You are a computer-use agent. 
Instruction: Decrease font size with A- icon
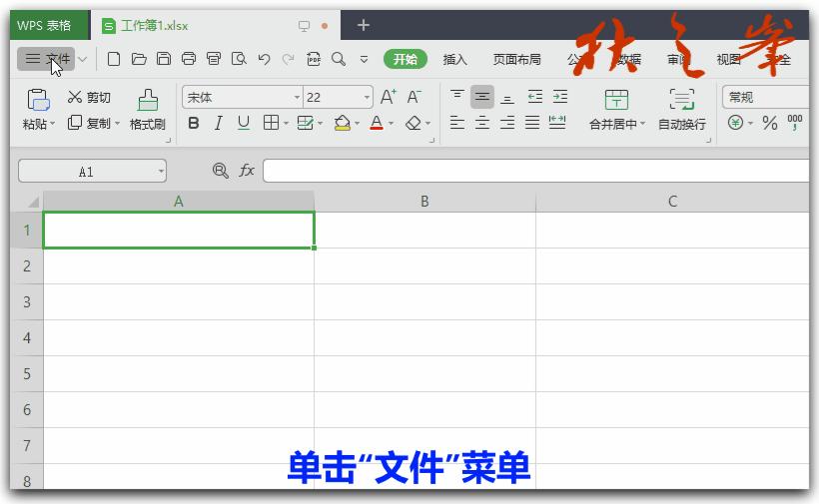click(413, 97)
